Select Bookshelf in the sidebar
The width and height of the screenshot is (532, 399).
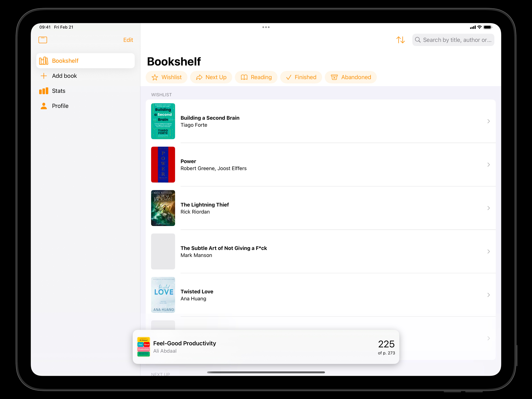[85, 61]
